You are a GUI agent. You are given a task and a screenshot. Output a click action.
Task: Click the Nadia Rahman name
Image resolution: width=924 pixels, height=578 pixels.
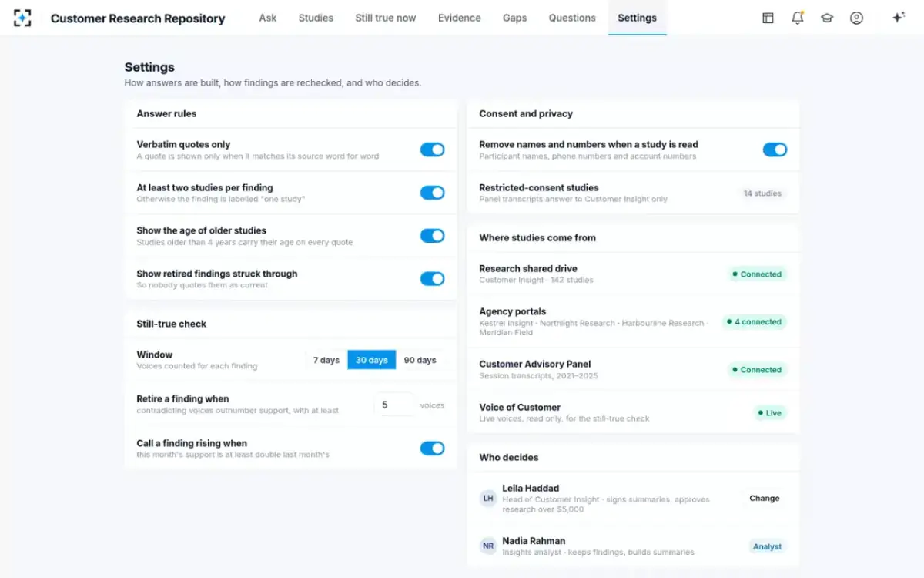click(534, 541)
